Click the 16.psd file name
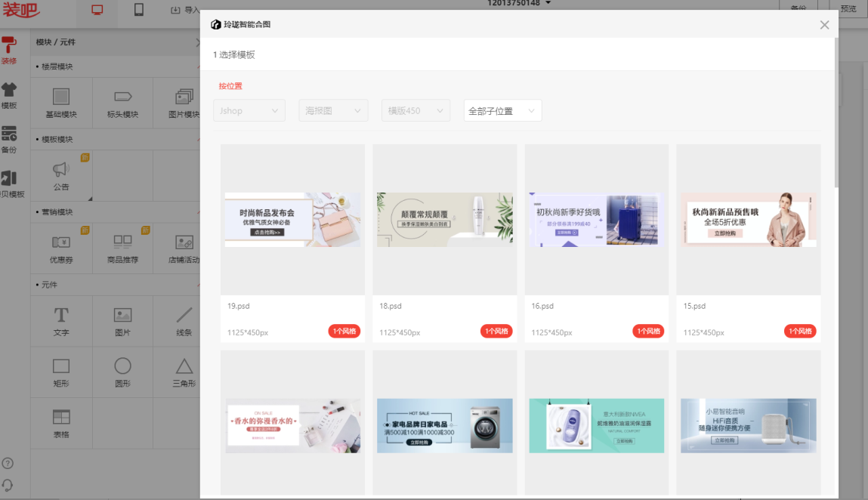This screenshot has width=868, height=500. point(542,306)
